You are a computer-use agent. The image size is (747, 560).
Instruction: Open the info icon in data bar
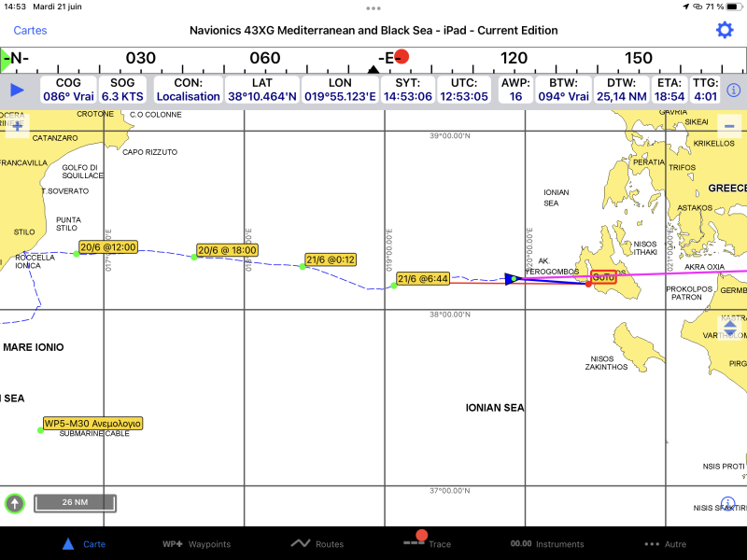point(734,90)
